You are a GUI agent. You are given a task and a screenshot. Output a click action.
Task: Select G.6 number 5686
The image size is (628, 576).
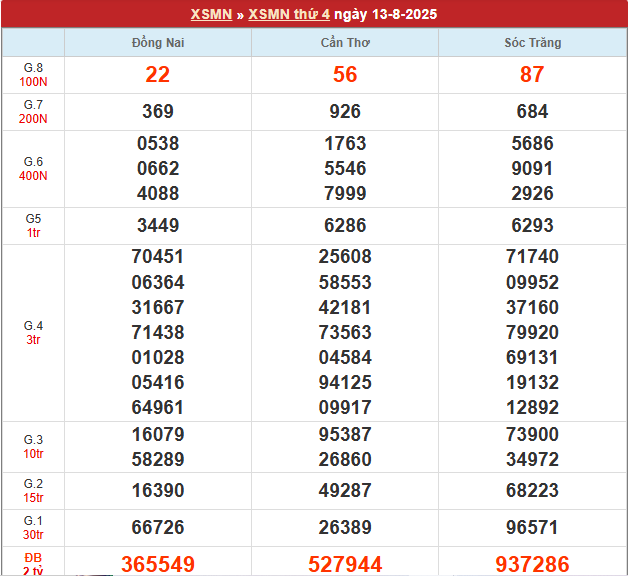point(532,143)
